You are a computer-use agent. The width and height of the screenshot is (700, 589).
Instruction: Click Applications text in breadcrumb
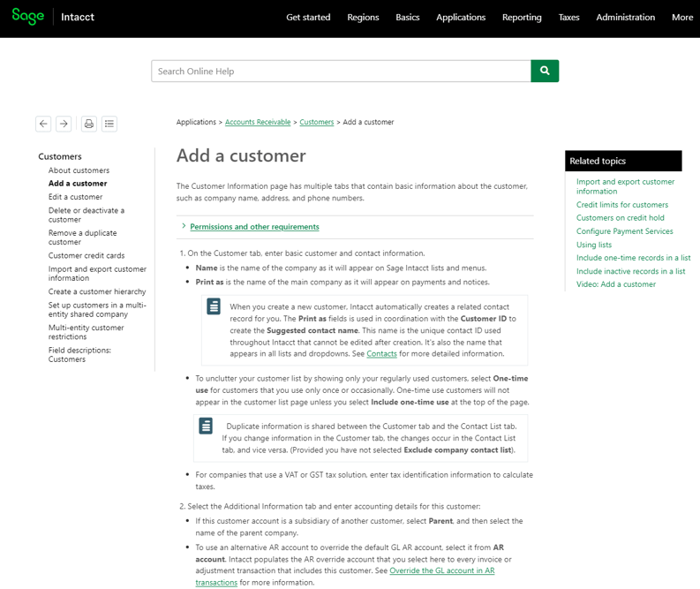[x=196, y=122]
